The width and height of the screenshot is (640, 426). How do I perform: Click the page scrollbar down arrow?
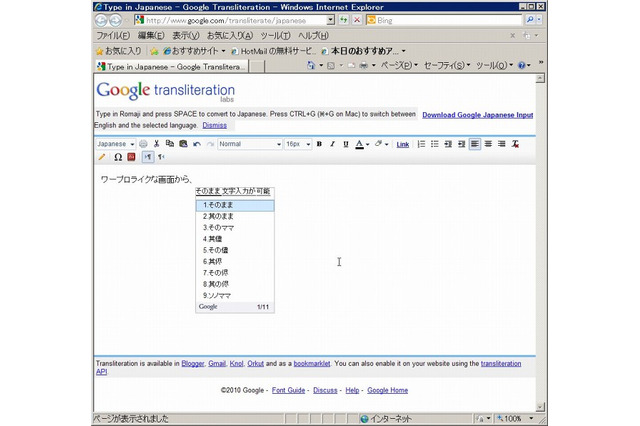(540, 406)
